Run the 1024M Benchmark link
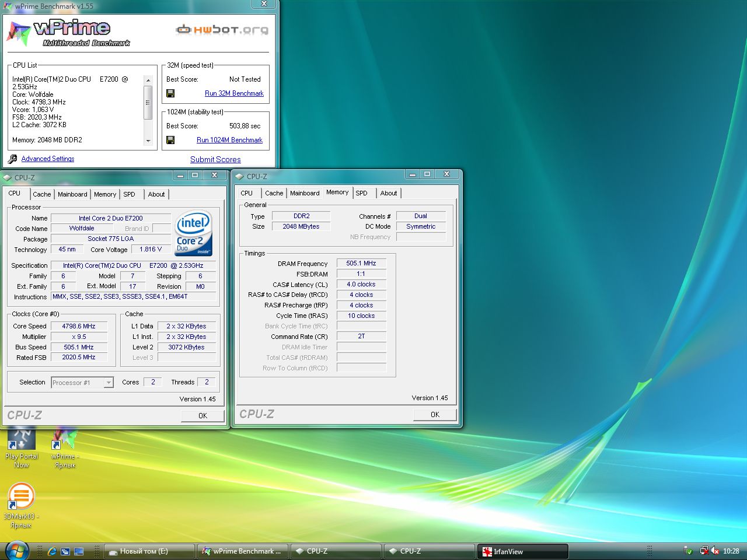 (x=229, y=140)
